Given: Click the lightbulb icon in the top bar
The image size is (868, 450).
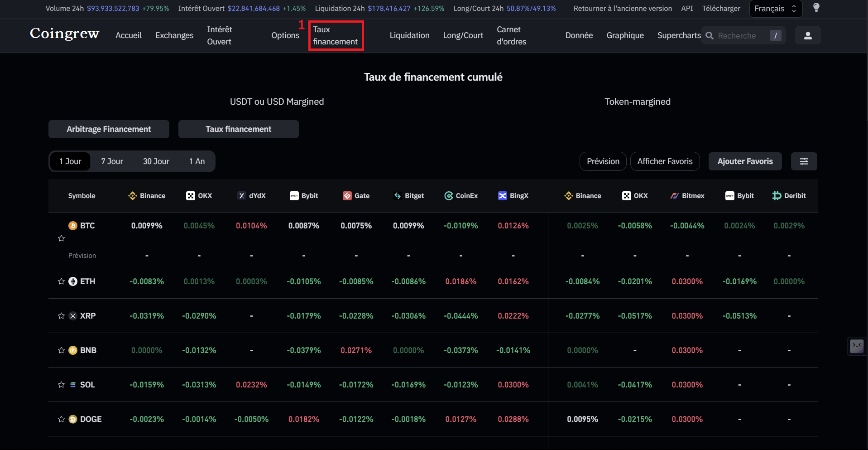Looking at the screenshot, I should (x=816, y=8).
